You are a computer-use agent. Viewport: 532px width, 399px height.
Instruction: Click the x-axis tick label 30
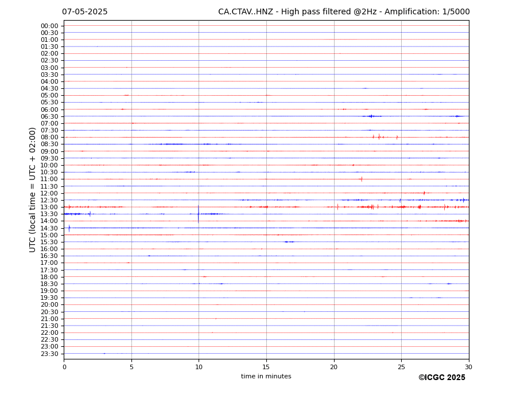pos(468,367)
